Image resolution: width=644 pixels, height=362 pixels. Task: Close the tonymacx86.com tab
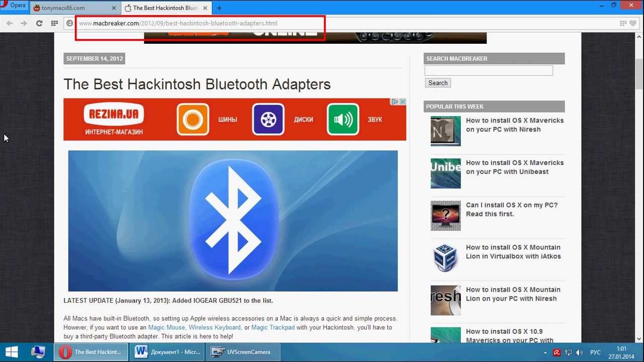coord(114,8)
